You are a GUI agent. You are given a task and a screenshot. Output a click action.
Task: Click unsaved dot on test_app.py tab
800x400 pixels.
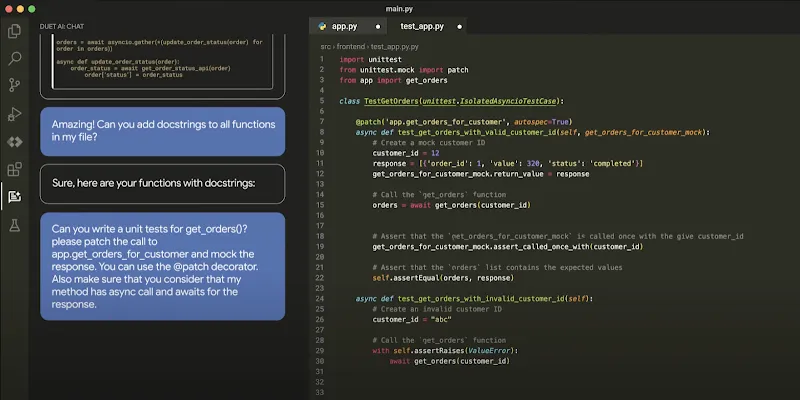point(460,27)
